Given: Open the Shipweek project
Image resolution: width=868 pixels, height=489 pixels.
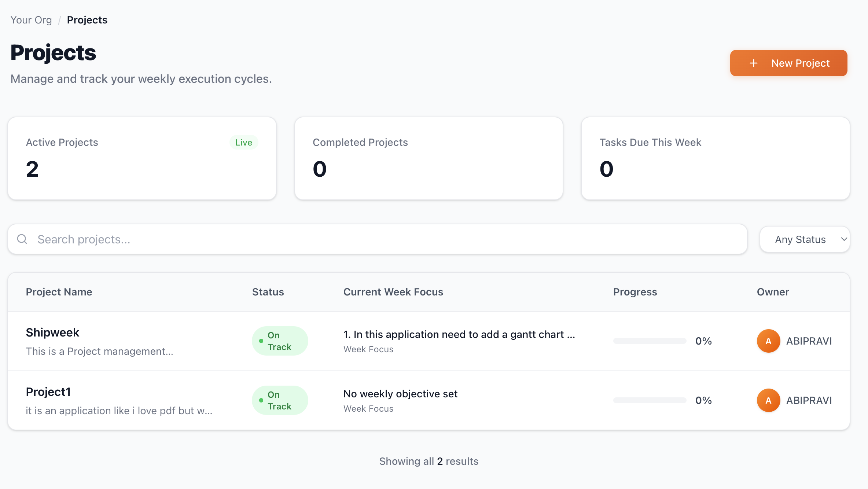Looking at the screenshot, I should click(x=52, y=332).
